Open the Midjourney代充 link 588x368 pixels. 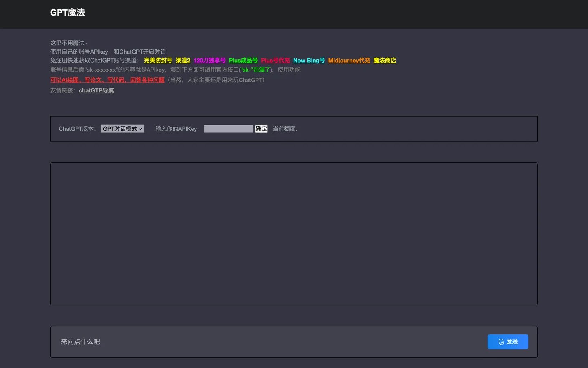(x=349, y=61)
